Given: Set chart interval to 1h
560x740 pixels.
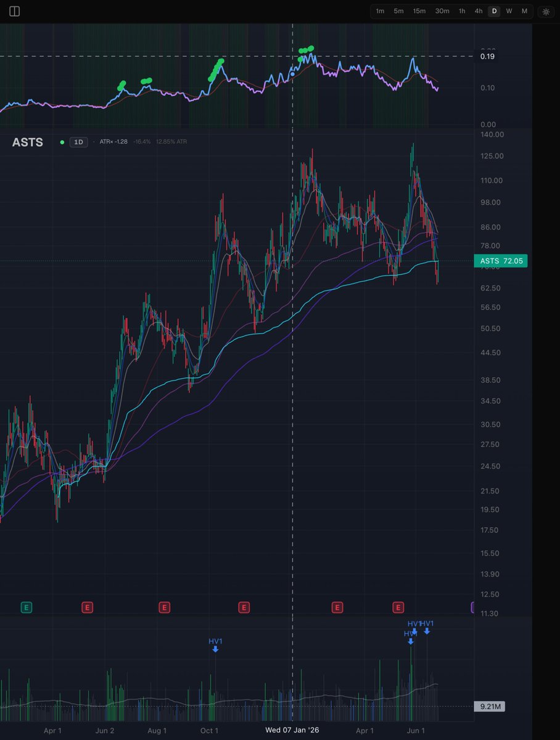Looking at the screenshot, I should (462, 11).
